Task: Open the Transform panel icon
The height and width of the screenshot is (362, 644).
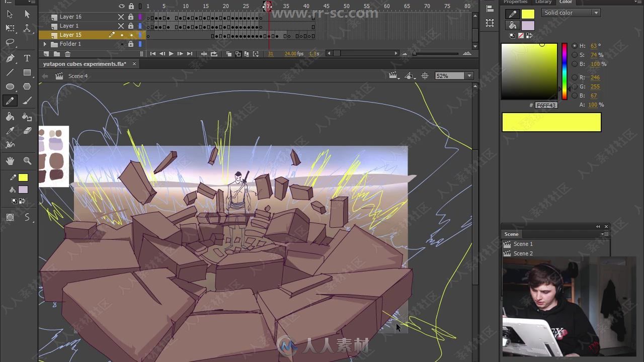Action: pyautogui.click(x=490, y=23)
